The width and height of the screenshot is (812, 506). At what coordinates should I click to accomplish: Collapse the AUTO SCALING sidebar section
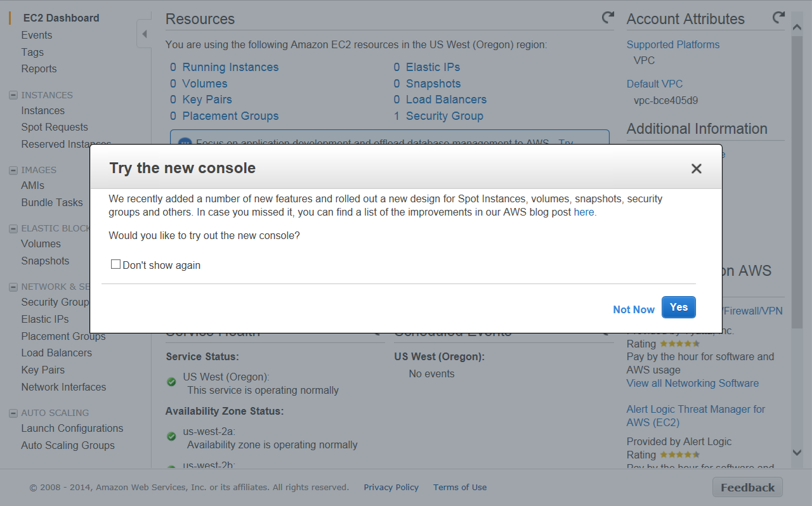13,413
